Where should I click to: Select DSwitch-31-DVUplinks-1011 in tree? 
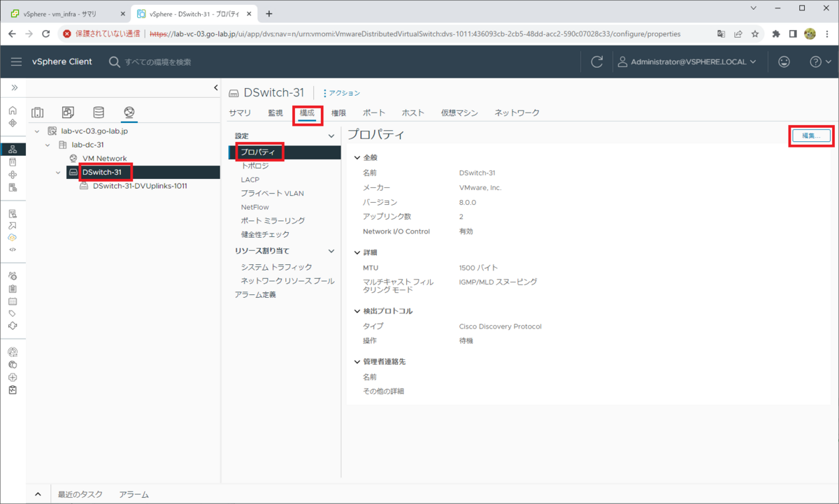pyautogui.click(x=140, y=186)
